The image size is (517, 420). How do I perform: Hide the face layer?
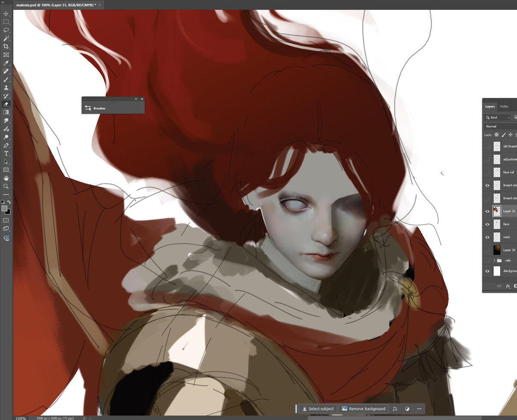487,224
